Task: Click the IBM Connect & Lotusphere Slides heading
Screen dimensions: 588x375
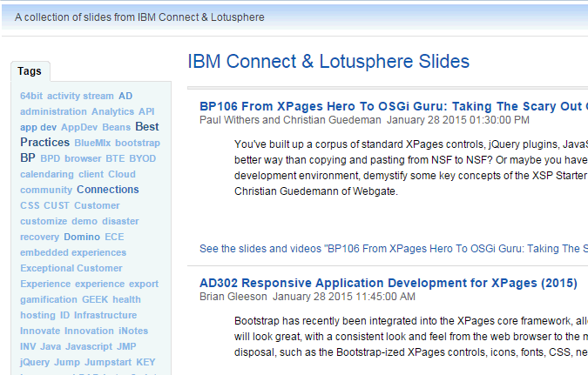Action: (x=328, y=61)
